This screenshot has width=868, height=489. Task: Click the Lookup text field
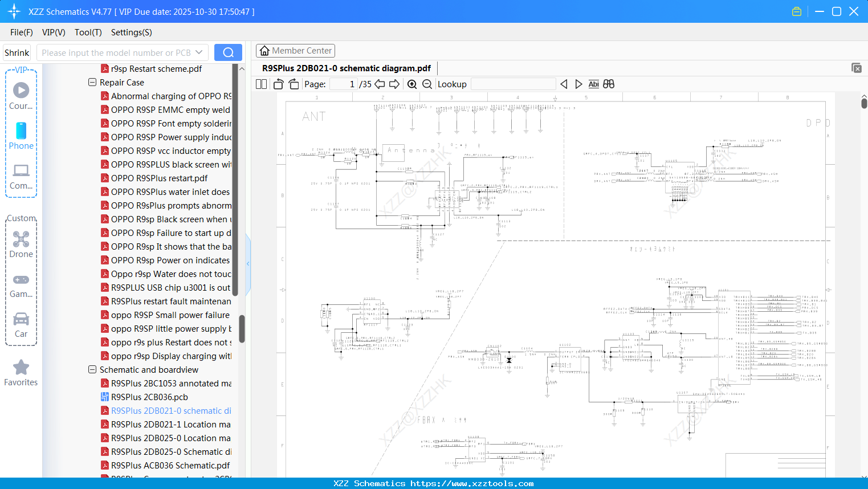click(513, 84)
